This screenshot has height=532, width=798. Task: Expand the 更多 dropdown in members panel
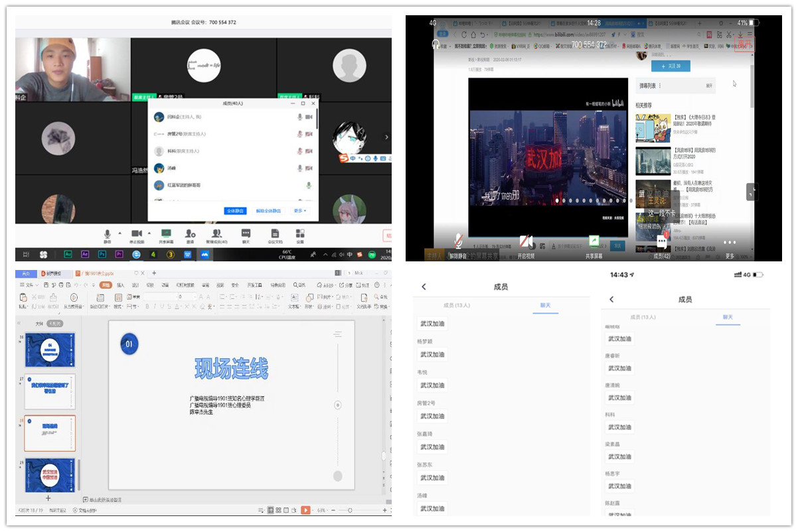point(299,211)
